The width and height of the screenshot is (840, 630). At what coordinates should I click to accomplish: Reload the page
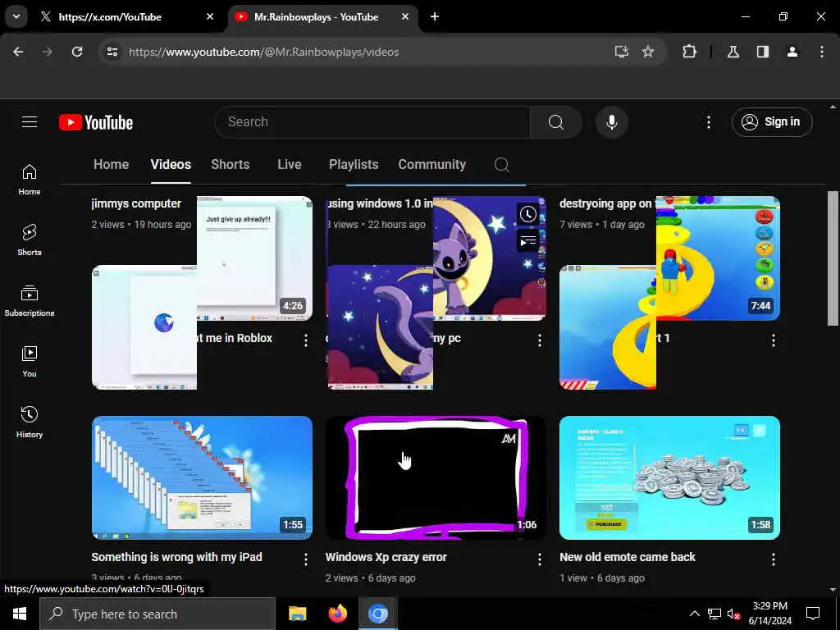77,52
